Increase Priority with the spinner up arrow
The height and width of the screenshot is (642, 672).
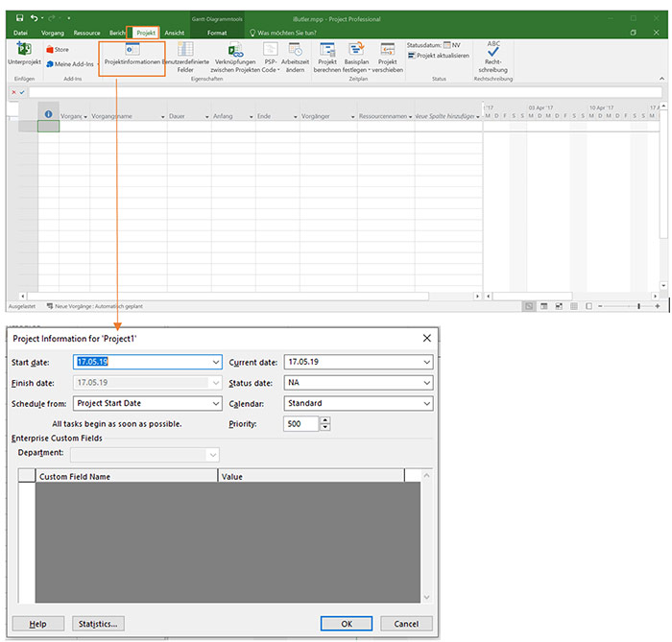point(325,419)
